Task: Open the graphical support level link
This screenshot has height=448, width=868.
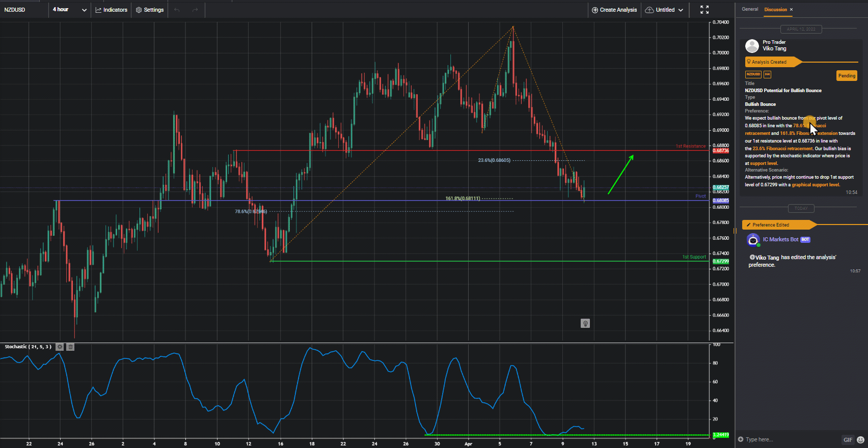Action: point(816,185)
